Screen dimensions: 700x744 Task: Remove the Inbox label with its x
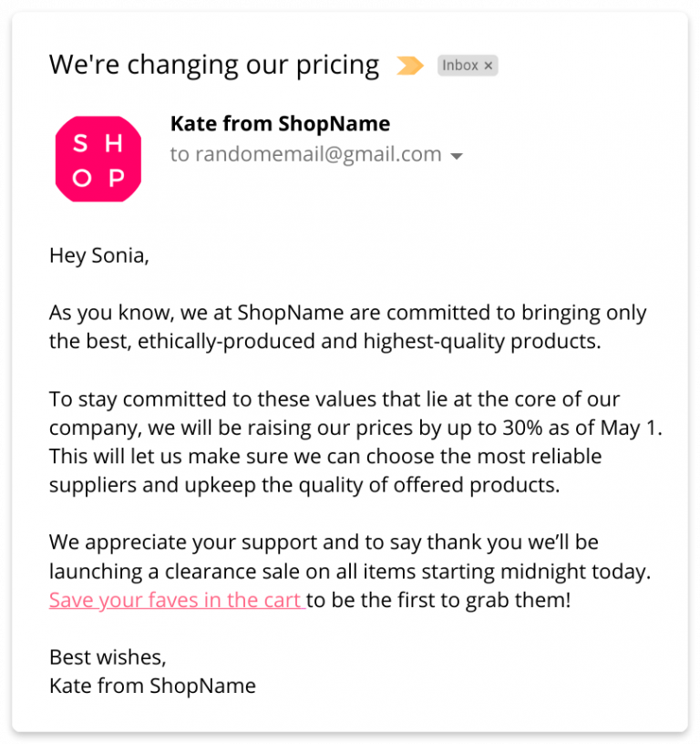tap(489, 66)
